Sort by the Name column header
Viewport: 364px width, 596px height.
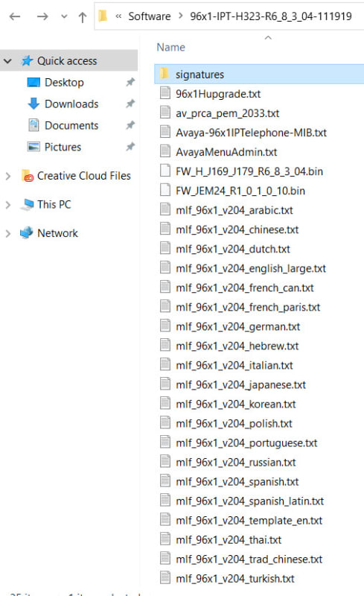(x=171, y=47)
